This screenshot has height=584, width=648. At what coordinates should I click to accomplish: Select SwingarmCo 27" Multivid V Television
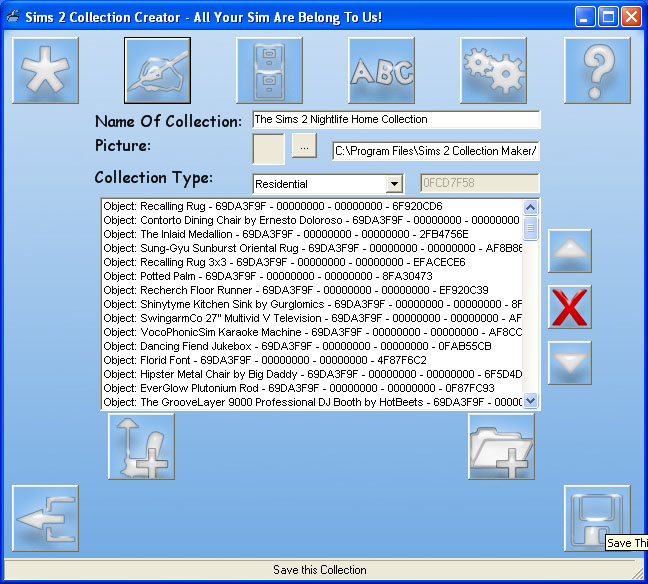pos(312,318)
